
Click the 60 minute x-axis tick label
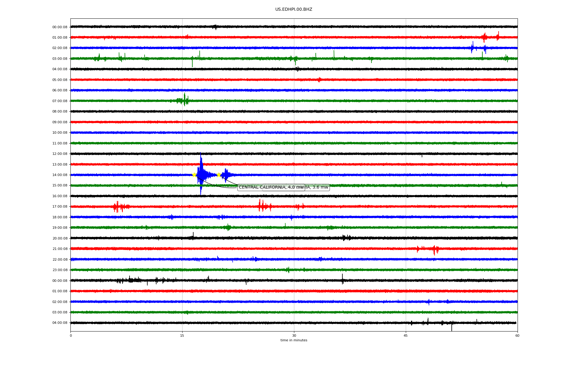pyautogui.click(x=517, y=336)
